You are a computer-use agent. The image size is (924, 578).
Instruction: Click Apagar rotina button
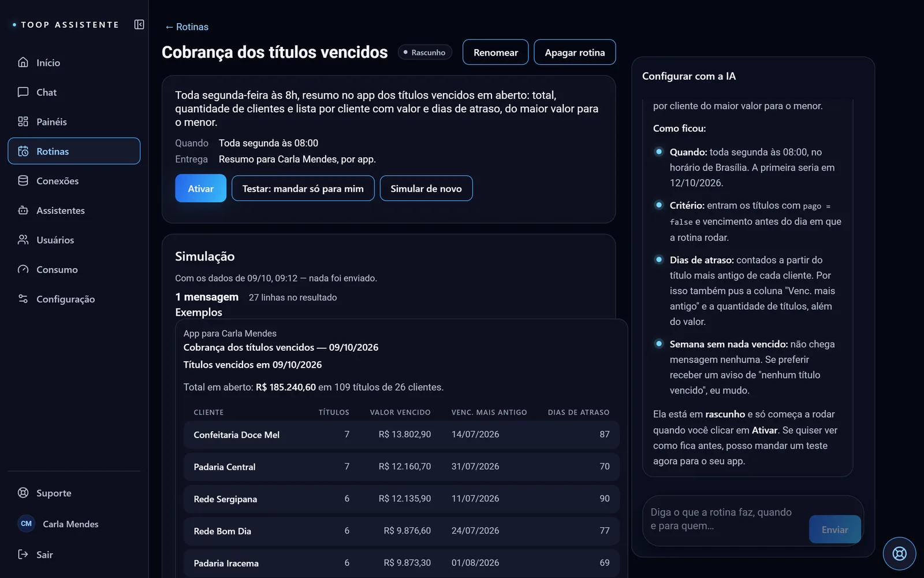coord(575,52)
